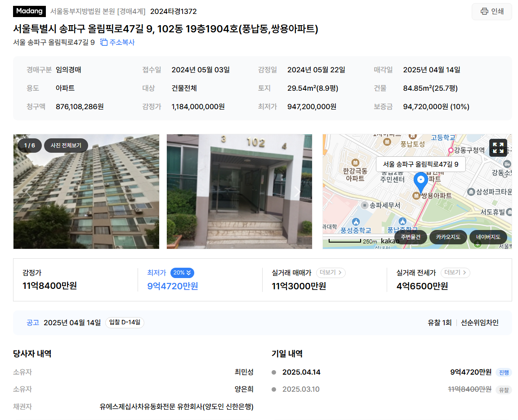518x420 pixels.
Task: Open 카카오지도 map link
Action: pyautogui.click(x=448, y=237)
